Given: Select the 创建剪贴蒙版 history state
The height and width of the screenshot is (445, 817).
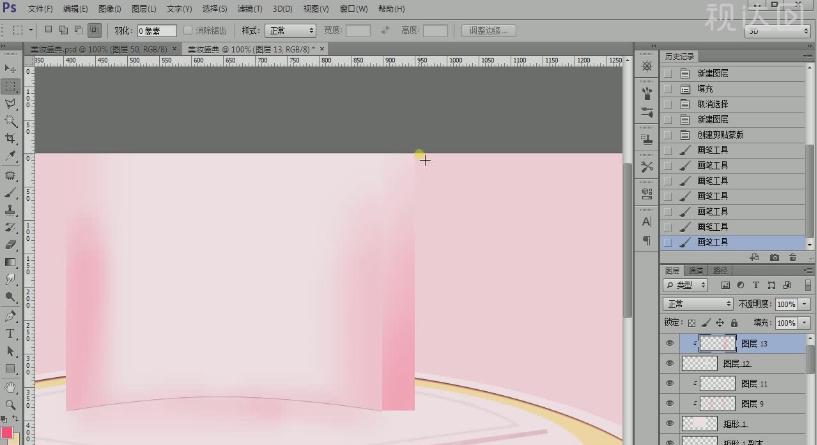Looking at the screenshot, I should pos(719,134).
